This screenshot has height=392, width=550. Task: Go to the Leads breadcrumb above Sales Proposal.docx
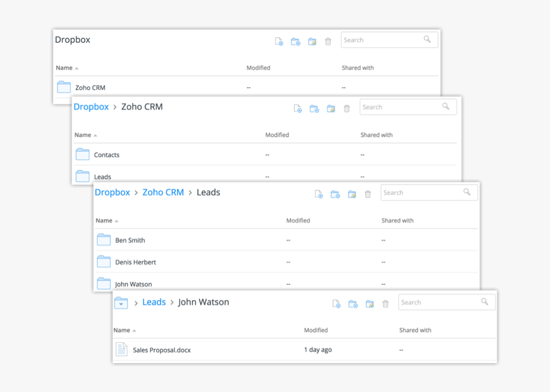[153, 302]
